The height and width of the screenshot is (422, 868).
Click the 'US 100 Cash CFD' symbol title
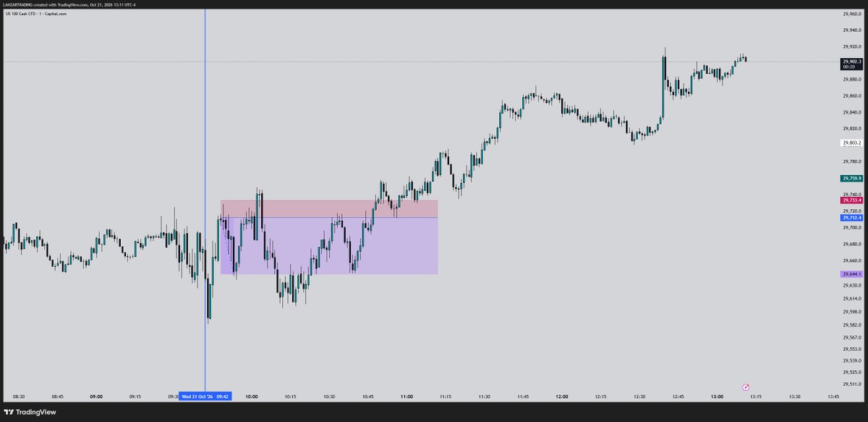(x=22, y=13)
